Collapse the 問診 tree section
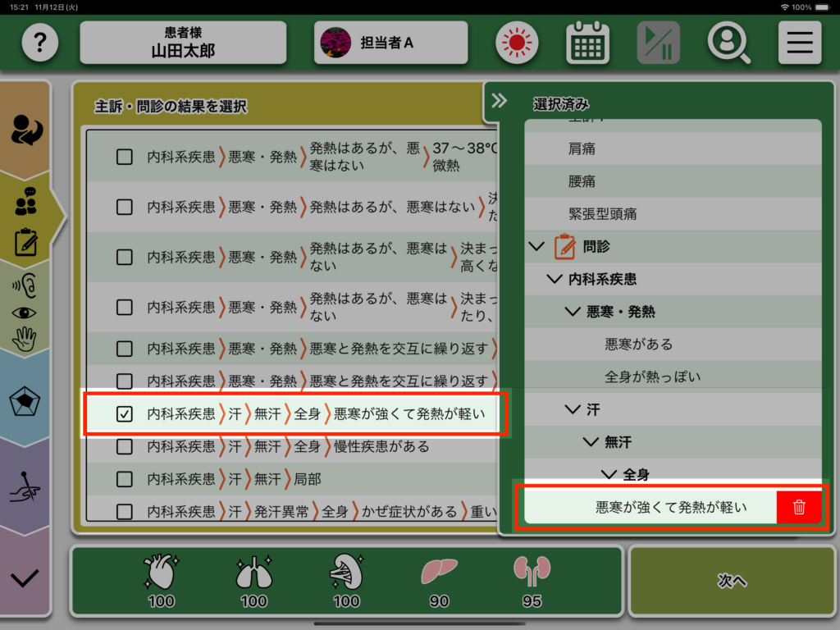The width and height of the screenshot is (840, 630). (x=537, y=246)
